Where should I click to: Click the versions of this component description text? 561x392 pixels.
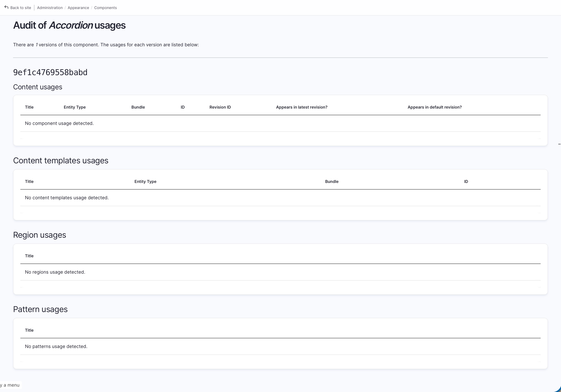pos(106,45)
